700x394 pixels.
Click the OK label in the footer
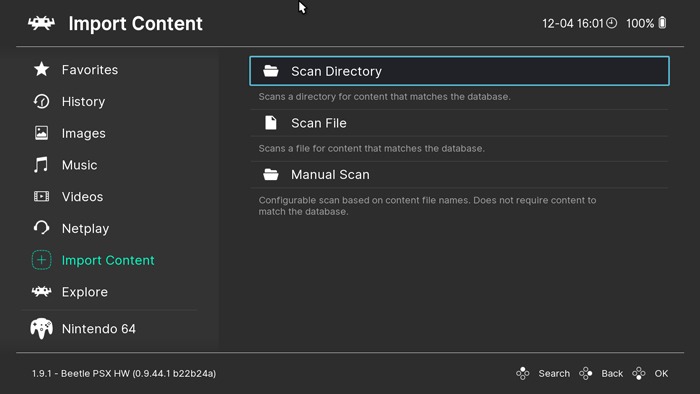pos(661,373)
